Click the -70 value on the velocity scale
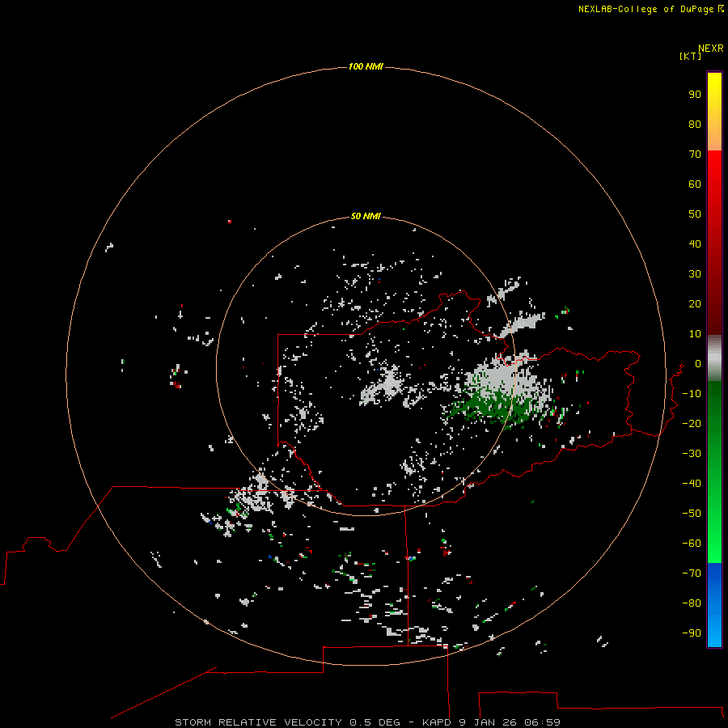This screenshot has height=728, width=728. pos(692,574)
